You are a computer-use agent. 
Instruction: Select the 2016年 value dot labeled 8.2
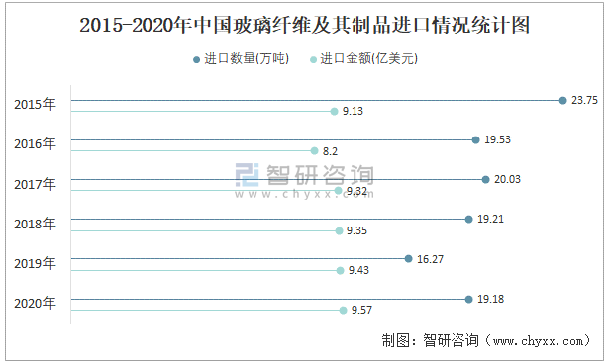coord(315,151)
